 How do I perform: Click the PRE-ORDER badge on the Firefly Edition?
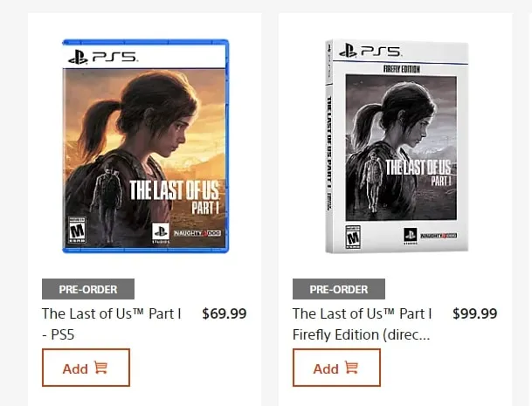click(338, 289)
